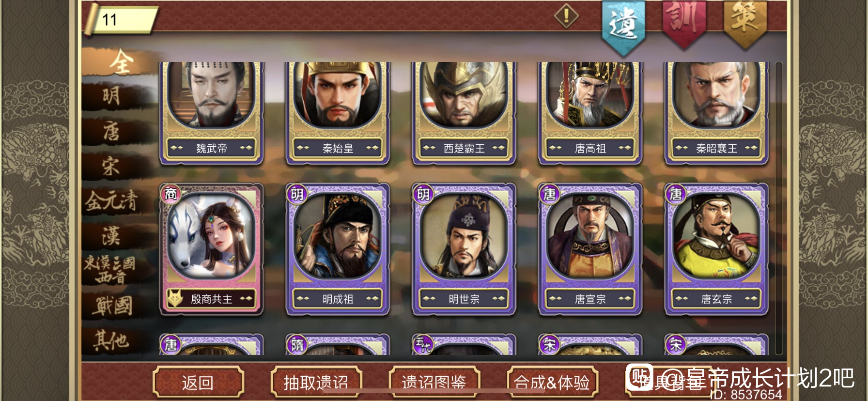Select the 全 filter tab
Screen dimensions: 868x401
[x=120, y=62]
